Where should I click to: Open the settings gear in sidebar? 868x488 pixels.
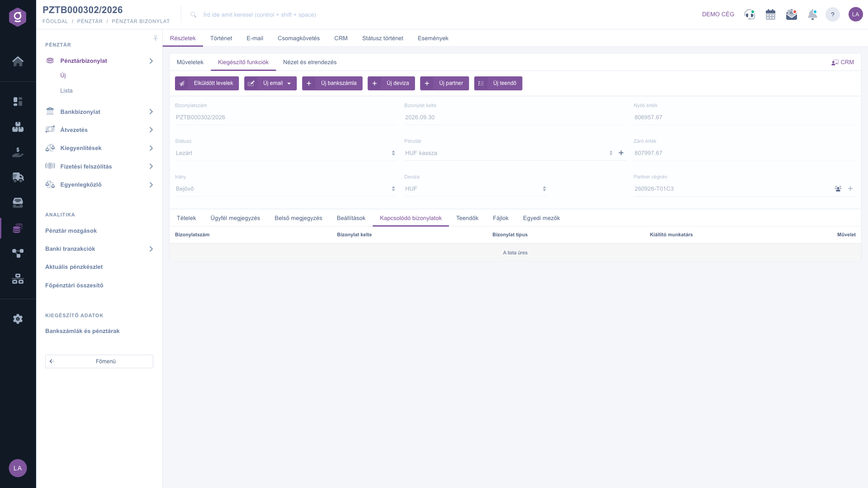[18, 319]
